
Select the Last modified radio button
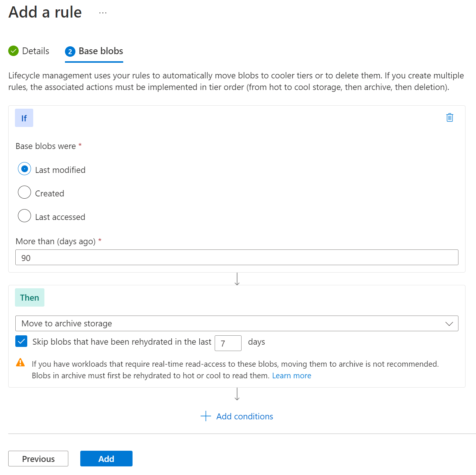[x=25, y=169]
